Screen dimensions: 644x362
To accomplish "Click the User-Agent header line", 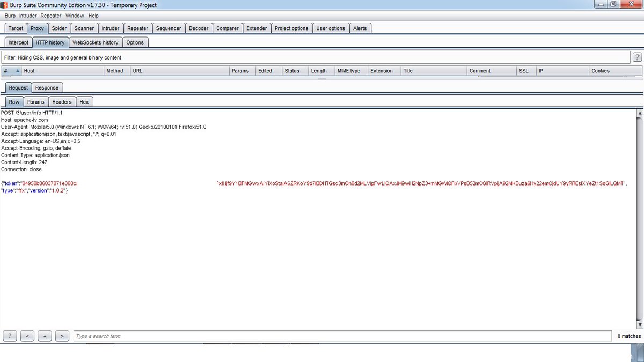I will coord(104,127).
